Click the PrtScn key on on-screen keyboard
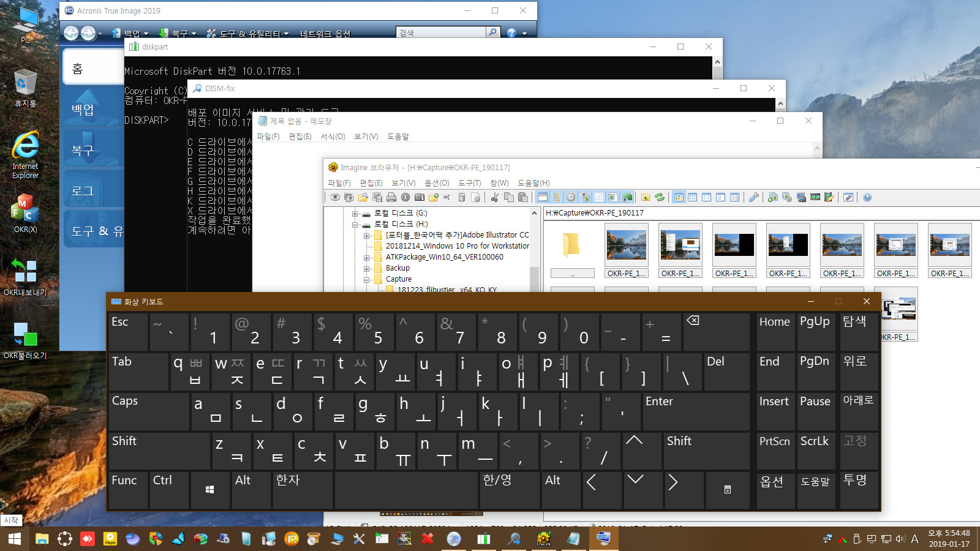This screenshot has width=980, height=551. pyautogui.click(x=775, y=451)
